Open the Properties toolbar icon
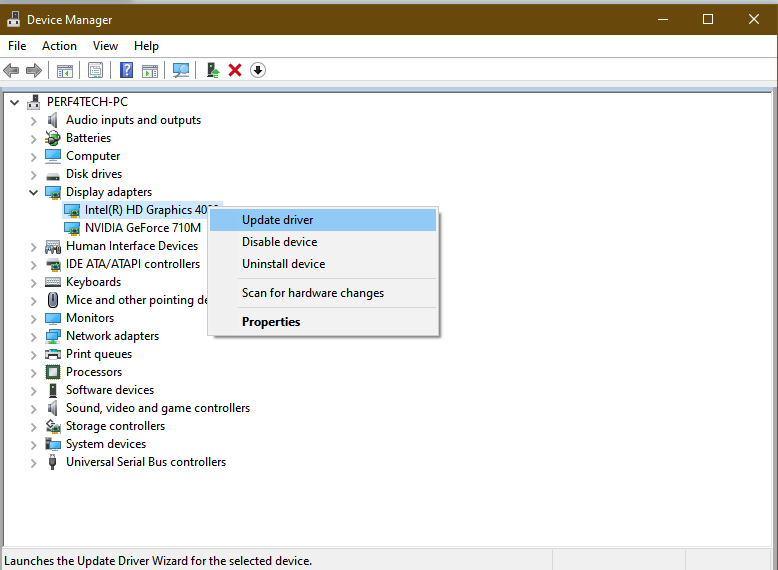 click(x=95, y=70)
